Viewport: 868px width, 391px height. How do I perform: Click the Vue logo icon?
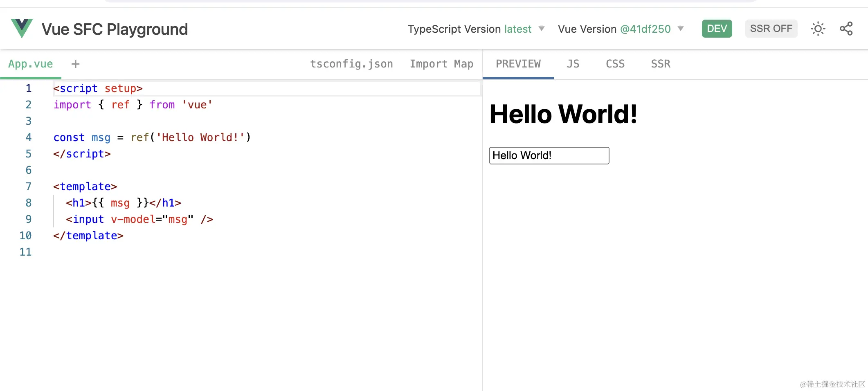tap(22, 28)
